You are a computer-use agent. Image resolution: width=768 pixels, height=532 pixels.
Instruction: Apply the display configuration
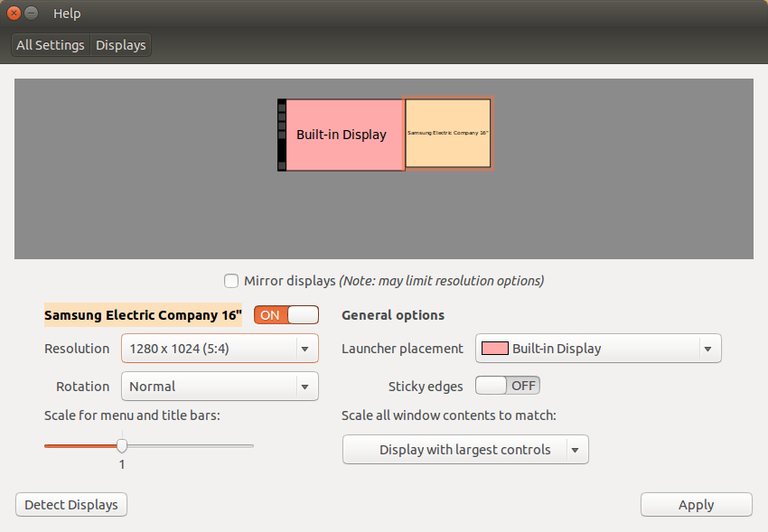pos(696,504)
